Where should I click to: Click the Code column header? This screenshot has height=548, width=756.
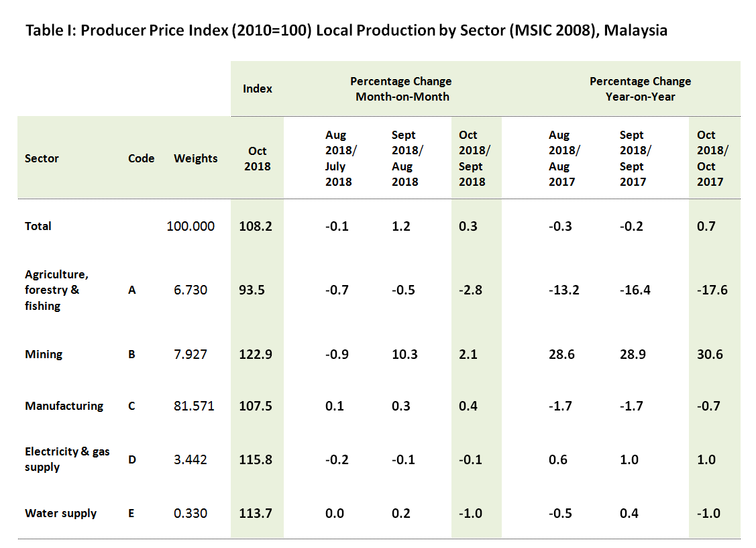pos(141,158)
